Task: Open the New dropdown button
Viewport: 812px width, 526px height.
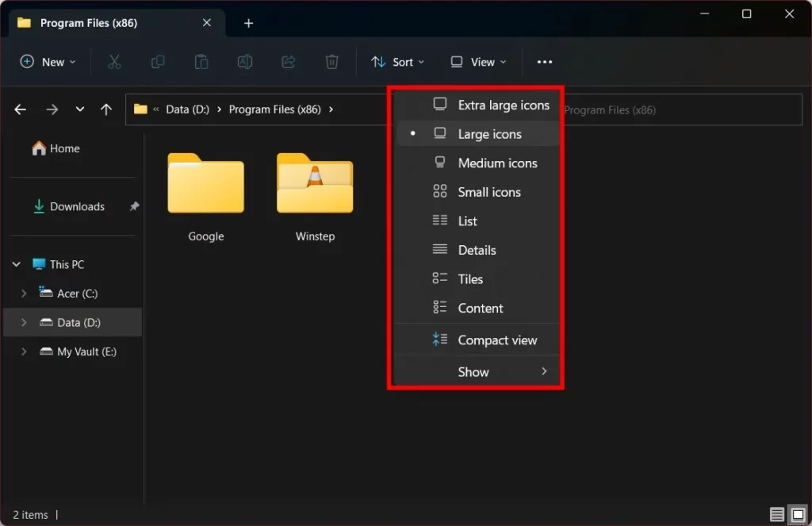Action: tap(48, 62)
